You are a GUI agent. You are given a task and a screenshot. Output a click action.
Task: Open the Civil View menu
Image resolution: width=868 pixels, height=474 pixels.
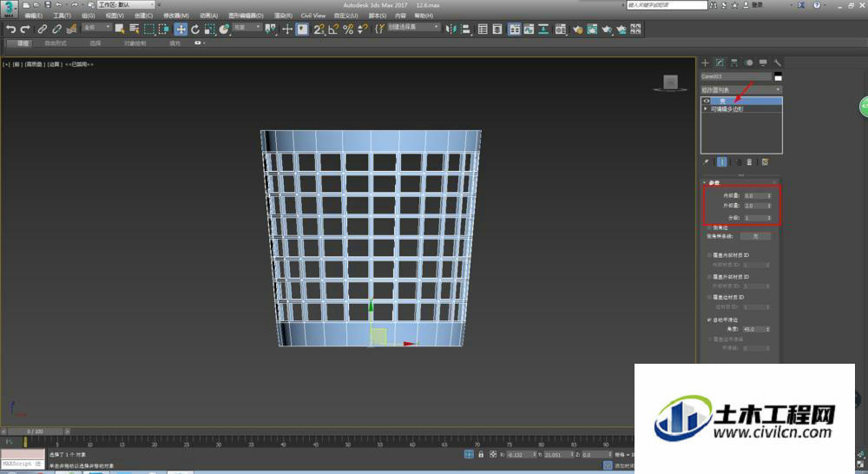click(x=313, y=16)
